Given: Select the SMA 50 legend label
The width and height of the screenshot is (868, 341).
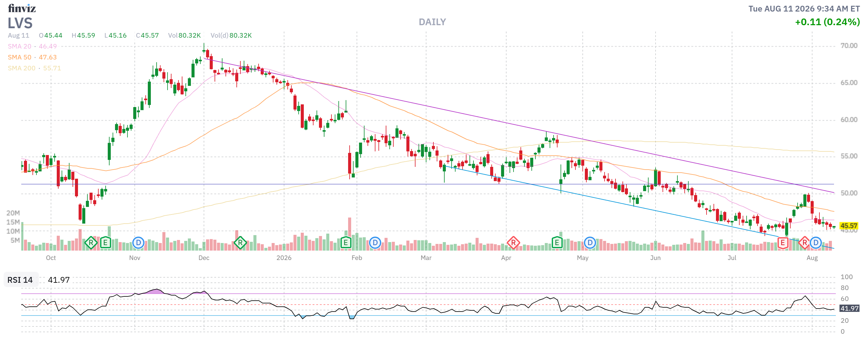Looking at the screenshot, I should (x=19, y=57).
